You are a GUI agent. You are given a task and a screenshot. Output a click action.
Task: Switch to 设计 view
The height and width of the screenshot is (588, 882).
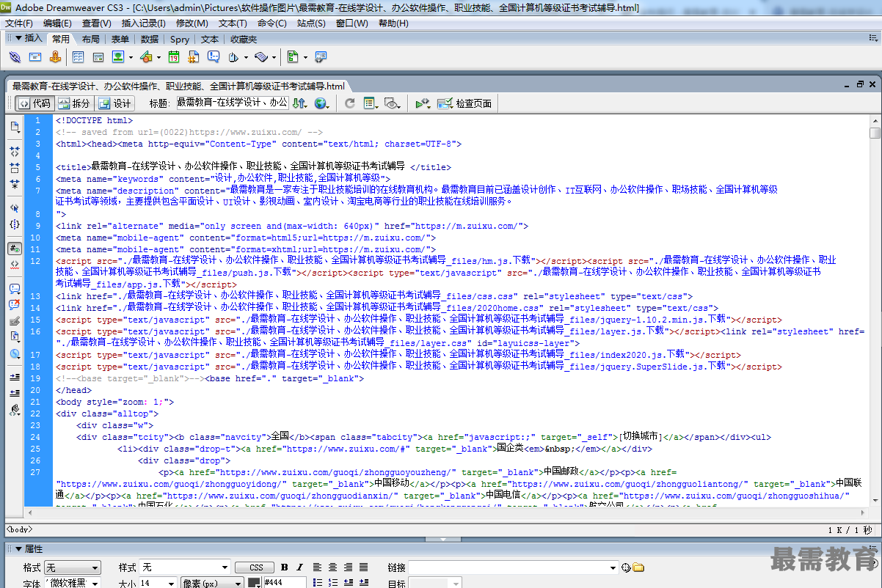(x=114, y=103)
